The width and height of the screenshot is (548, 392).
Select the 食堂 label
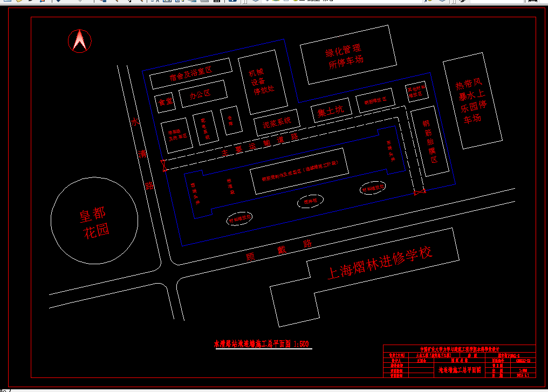click(x=165, y=102)
